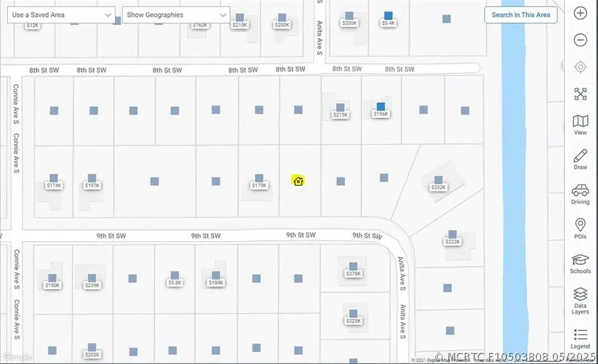This screenshot has height=364, width=598.
Task: Select the $222K property marker
Action: tap(452, 238)
